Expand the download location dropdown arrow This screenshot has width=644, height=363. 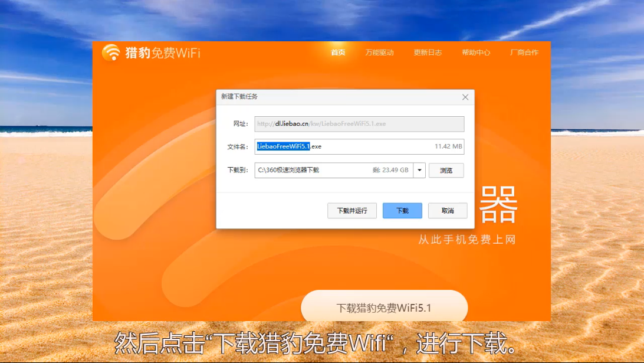[419, 170]
